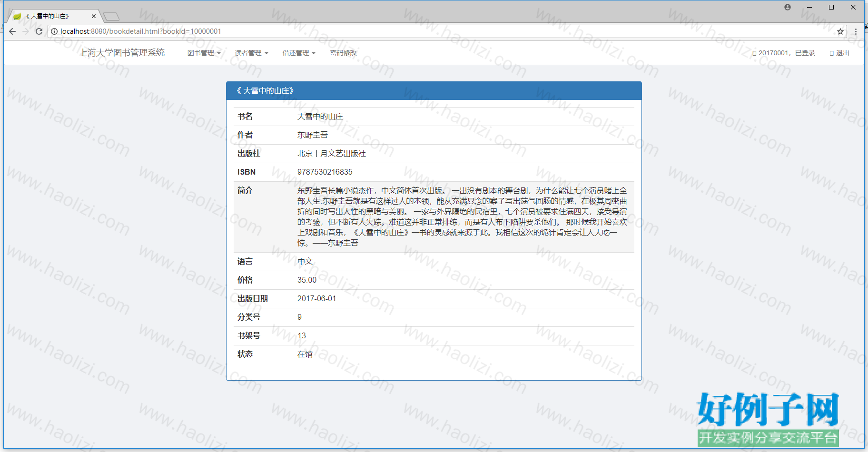Viewport: 868px width, 452px height.
Task: Click the 状态 row label
Action: tap(245, 354)
